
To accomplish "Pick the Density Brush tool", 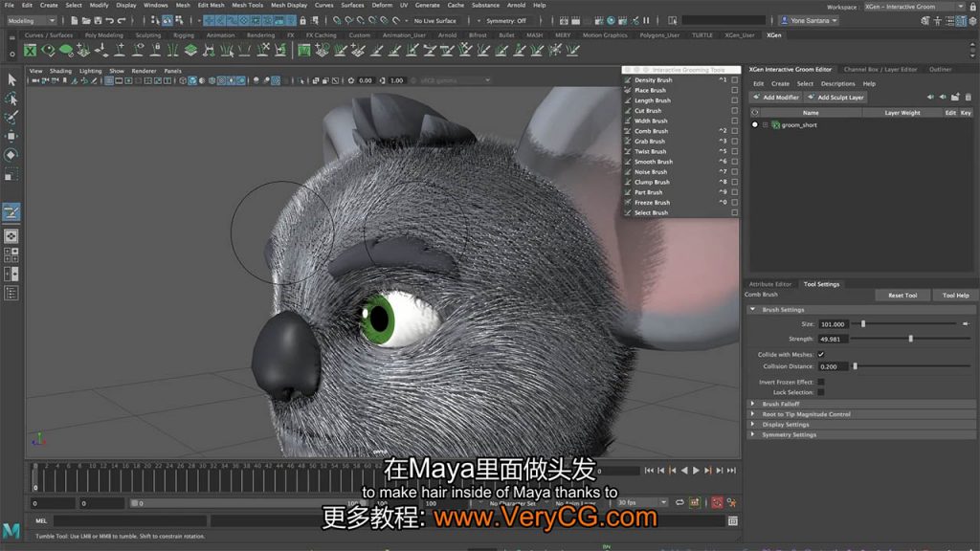I will pos(653,80).
